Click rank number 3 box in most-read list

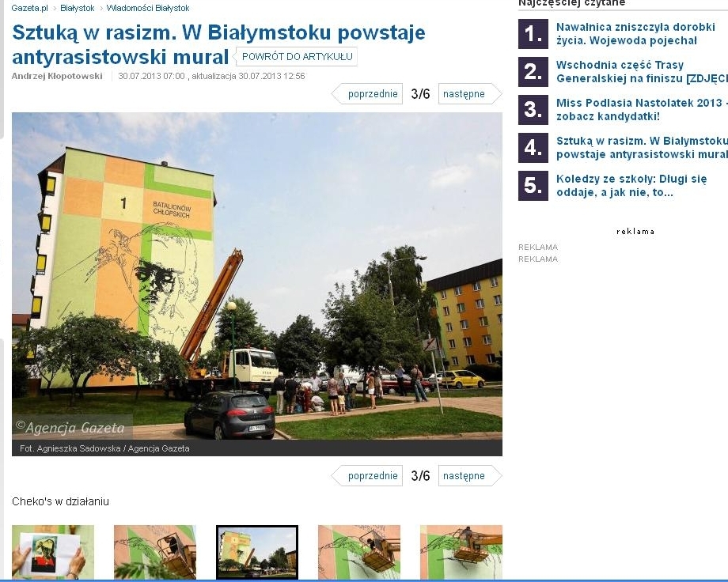click(x=533, y=110)
